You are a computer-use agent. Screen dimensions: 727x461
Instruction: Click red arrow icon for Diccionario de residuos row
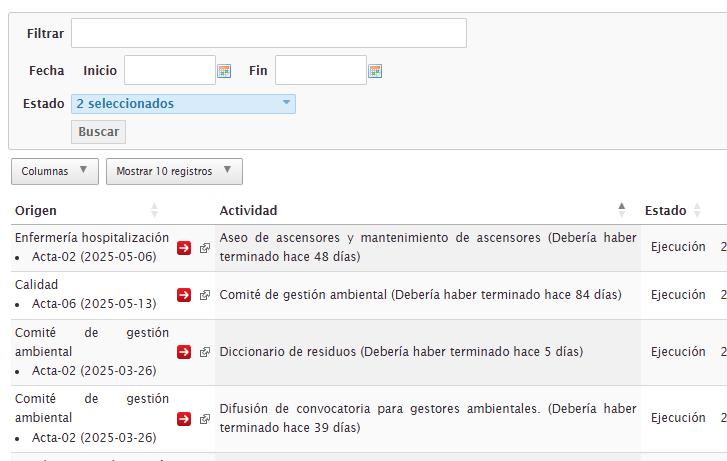click(184, 352)
